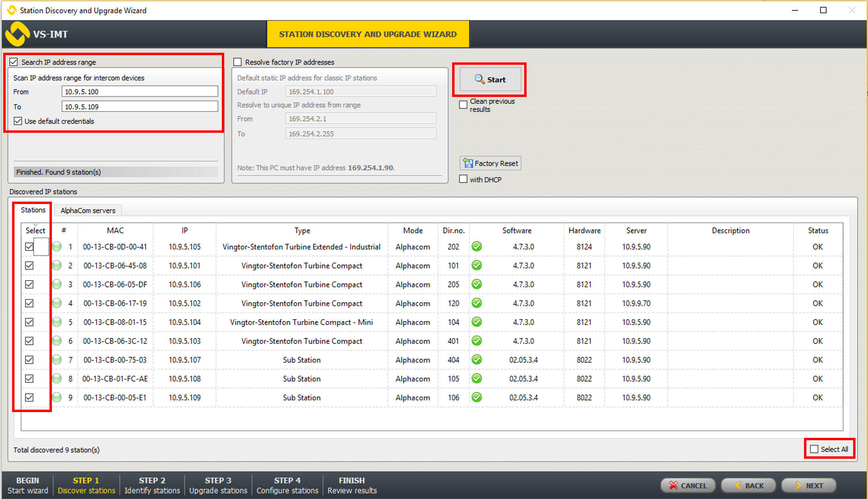Click the red X Cancel button
The image size is (868, 499).
[x=688, y=485]
